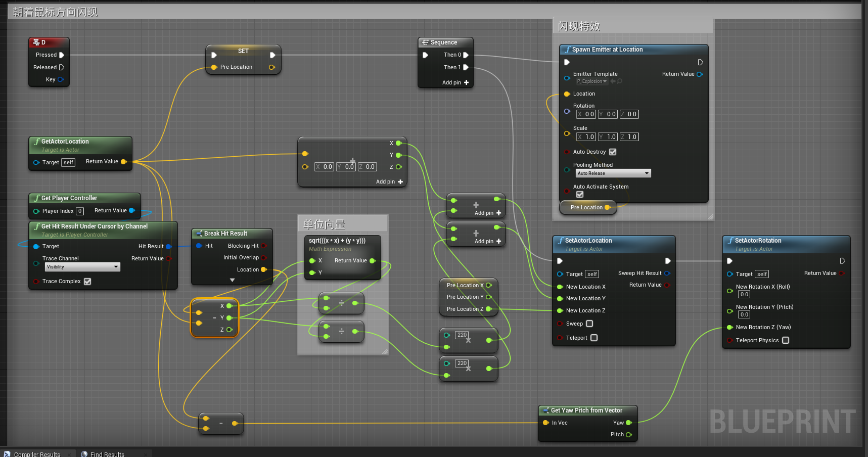Click the Get Yaw Pitch from Vector icon
The image size is (868, 457).
(x=546, y=410)
